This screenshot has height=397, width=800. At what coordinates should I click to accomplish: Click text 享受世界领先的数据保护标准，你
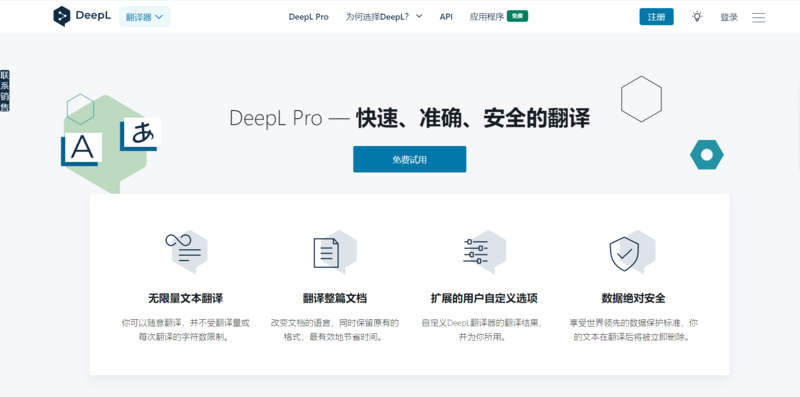click(x=634, y=323)
